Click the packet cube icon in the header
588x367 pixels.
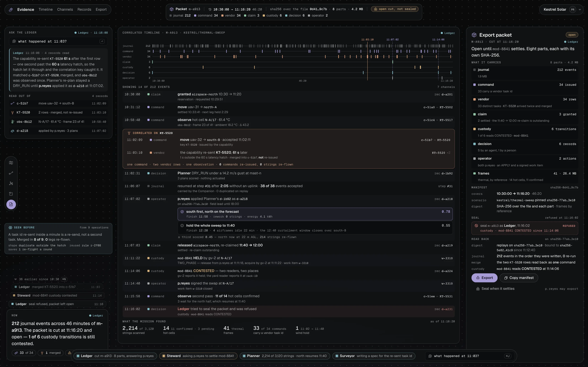coord(172,9)
